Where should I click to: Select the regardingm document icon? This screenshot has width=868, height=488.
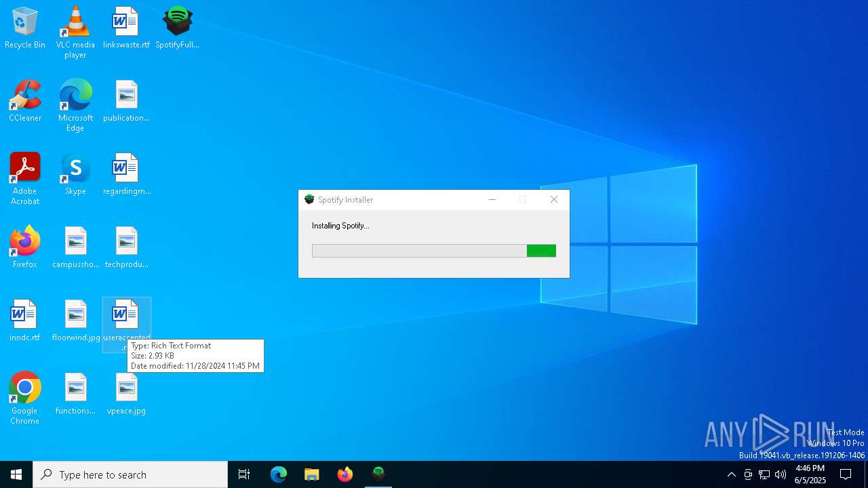pyautogui.click(x=126, y=175)
